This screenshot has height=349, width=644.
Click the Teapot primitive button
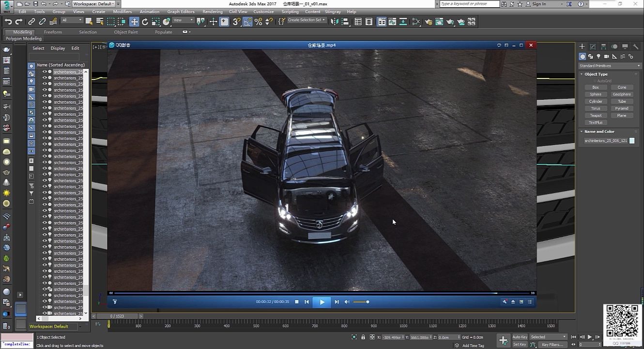596,115
